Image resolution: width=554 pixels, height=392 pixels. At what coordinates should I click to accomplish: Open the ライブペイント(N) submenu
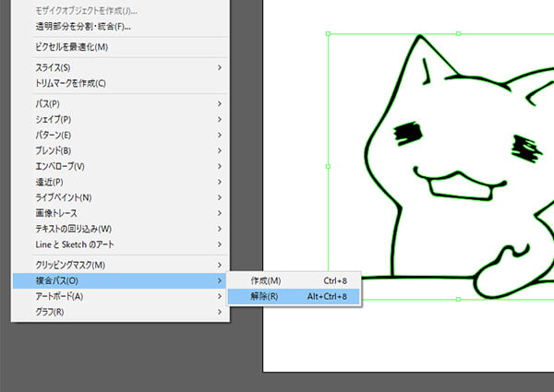pos(64,197)
